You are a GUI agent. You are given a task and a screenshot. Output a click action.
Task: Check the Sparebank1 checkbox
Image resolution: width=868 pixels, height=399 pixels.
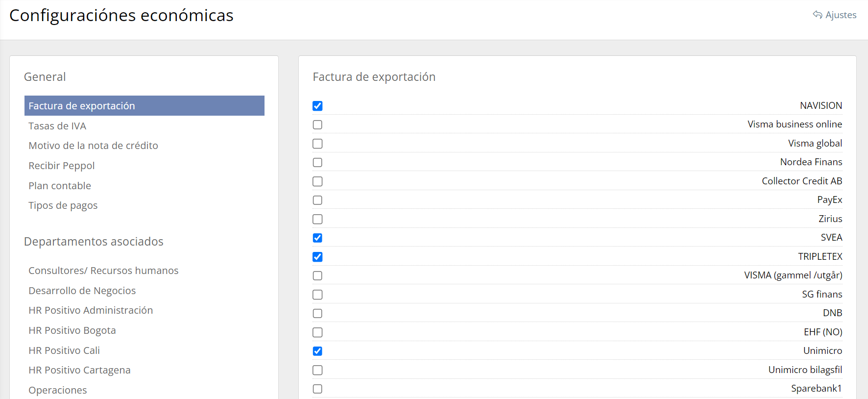click(x=317, y=389)
